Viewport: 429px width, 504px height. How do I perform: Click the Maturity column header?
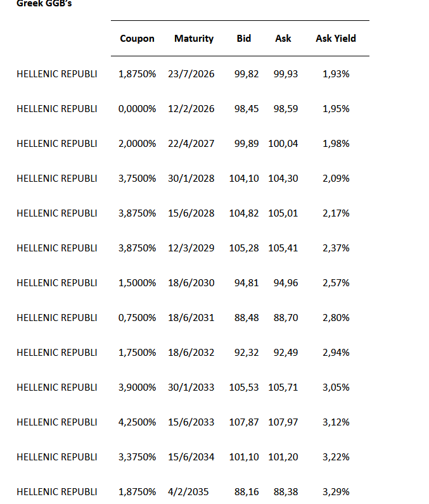194,39
